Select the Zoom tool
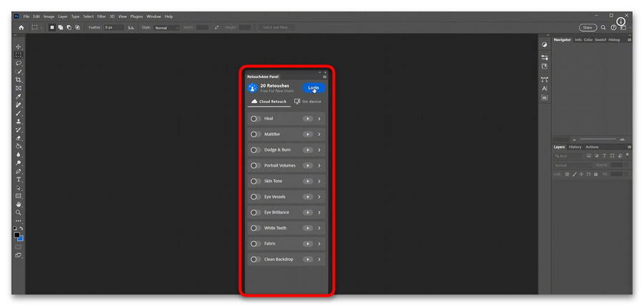The image size is (644, 306). coord(19,212)
